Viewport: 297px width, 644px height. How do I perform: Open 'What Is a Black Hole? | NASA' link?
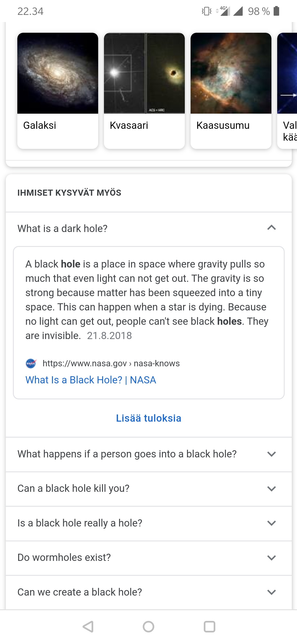(91, 380)
